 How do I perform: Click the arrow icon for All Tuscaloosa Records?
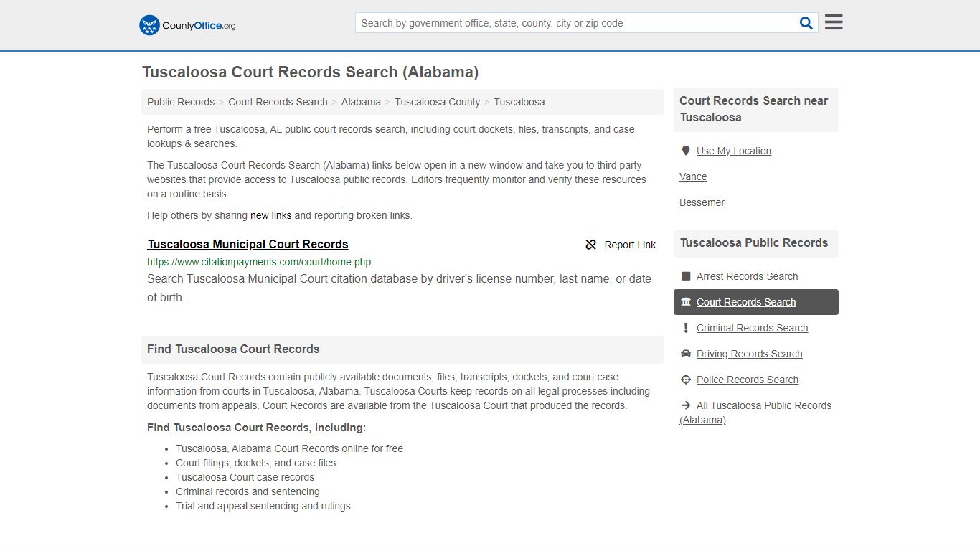(686, 405)
